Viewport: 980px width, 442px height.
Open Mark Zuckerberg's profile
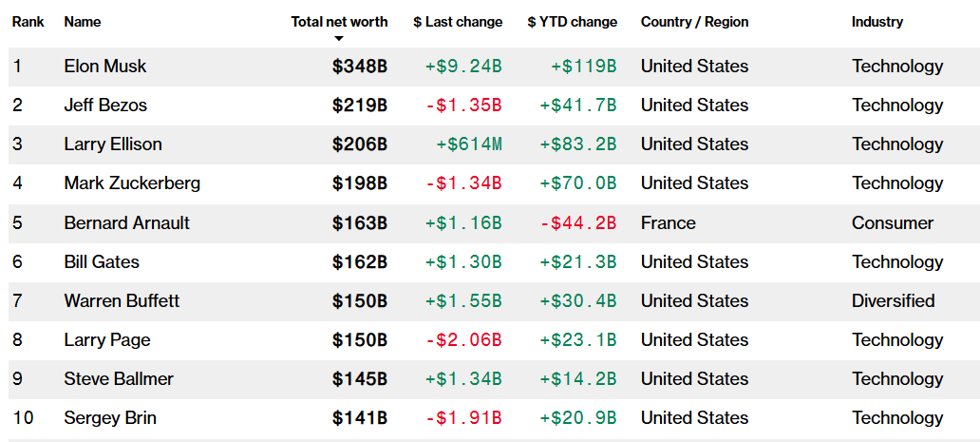[x=132, y=183]
